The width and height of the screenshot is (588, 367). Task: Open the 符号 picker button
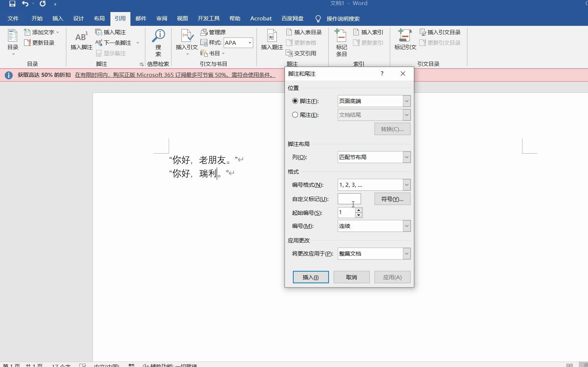coord(392,199)
